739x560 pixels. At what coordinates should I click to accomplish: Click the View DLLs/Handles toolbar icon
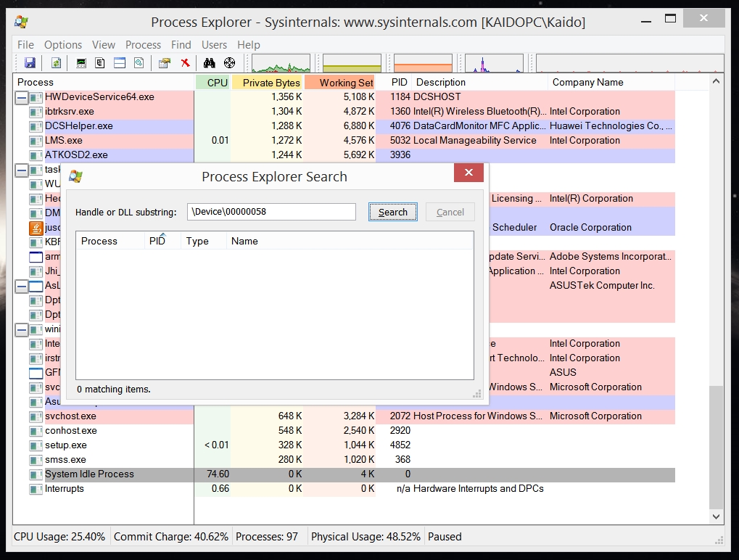pyautogui.click(x=139, y=62)
